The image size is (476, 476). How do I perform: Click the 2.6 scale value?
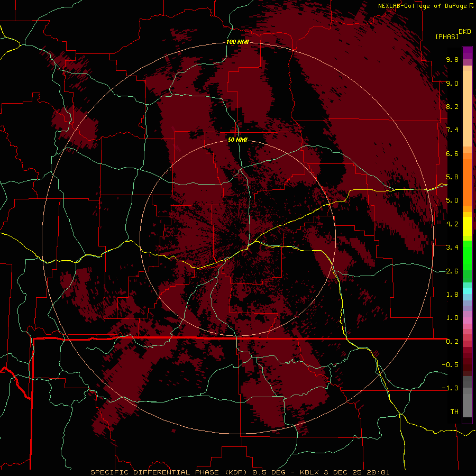452,271
